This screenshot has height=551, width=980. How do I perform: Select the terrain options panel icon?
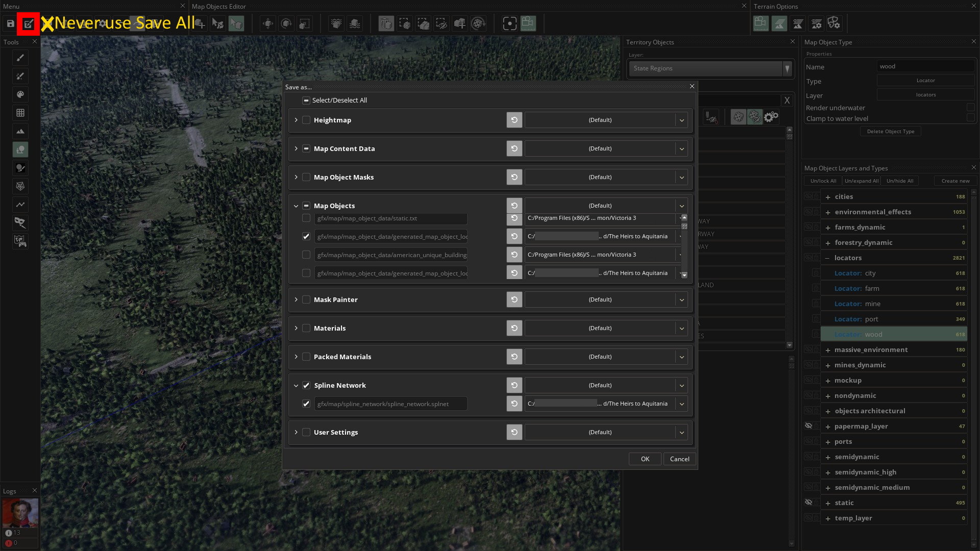coord(817,23)
